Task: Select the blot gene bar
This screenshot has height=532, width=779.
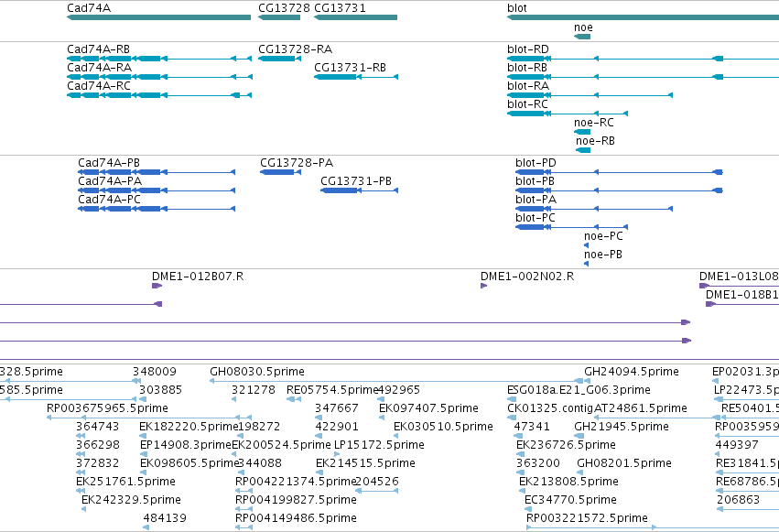Action: (x=643, y=17)
